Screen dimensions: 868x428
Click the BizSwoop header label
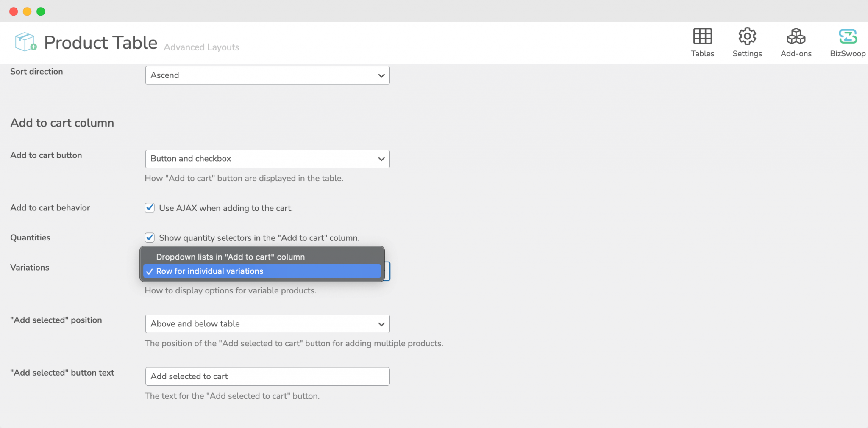(x=847, y=54)
